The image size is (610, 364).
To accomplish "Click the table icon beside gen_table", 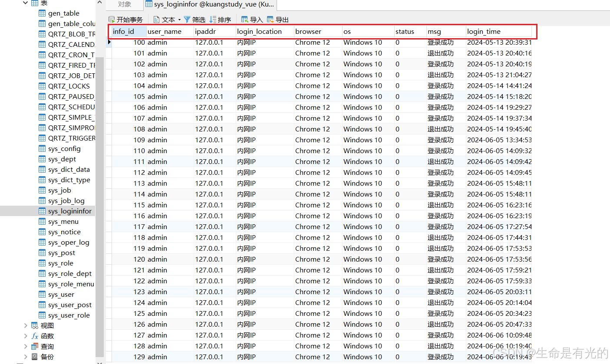I will coord(42,13).
